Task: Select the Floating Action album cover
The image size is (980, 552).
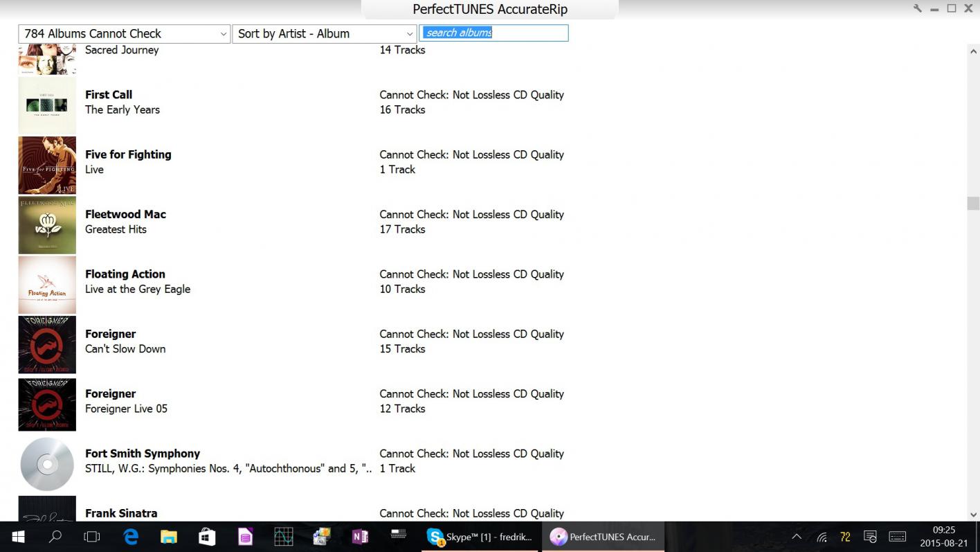Action: [47, 285]
